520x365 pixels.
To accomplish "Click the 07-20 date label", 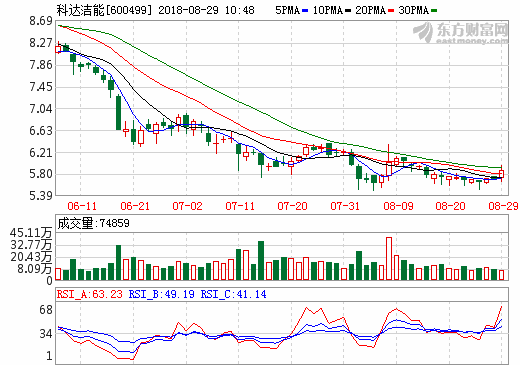I will 292,206.
